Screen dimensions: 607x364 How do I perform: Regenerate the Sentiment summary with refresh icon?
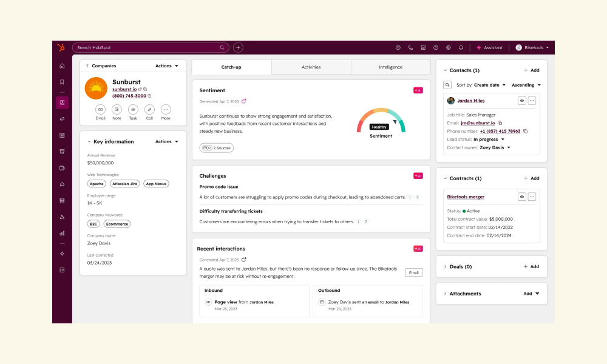click(x=244, y=101)
